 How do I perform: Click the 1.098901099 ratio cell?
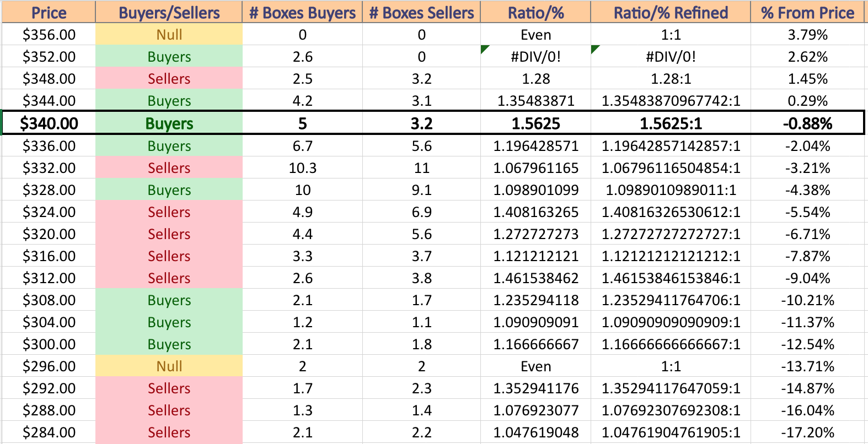click(x=535, y=190)
